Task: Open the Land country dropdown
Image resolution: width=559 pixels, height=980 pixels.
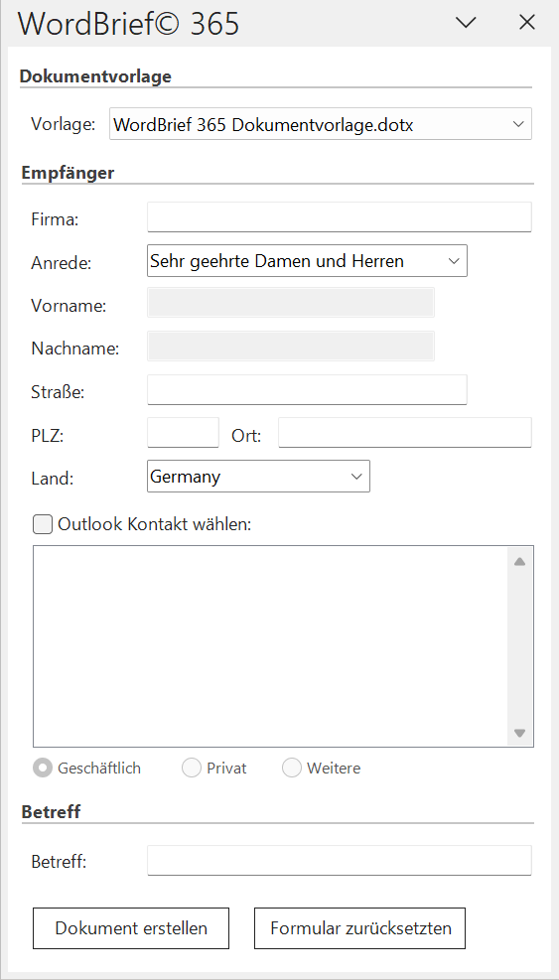Action: point(258,477)
